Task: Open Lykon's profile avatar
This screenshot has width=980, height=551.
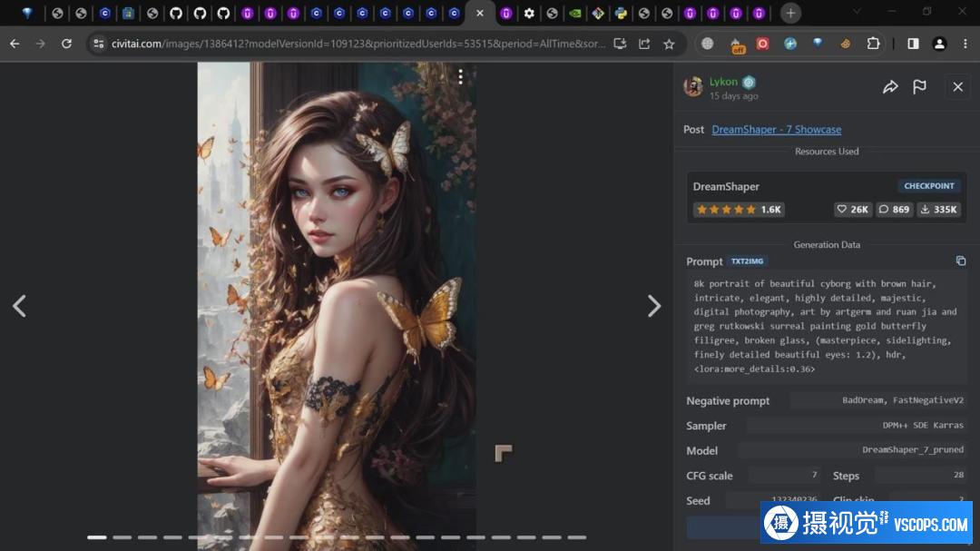Action: pos(693,87)
